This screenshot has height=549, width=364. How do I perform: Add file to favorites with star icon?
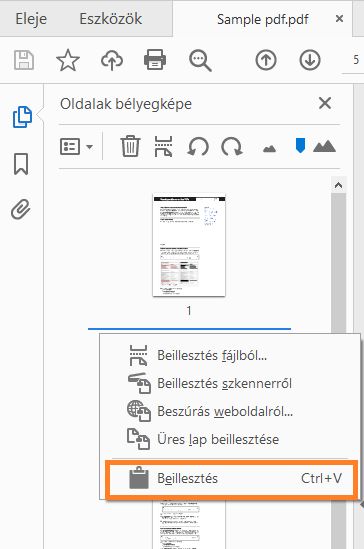(68, 60)
